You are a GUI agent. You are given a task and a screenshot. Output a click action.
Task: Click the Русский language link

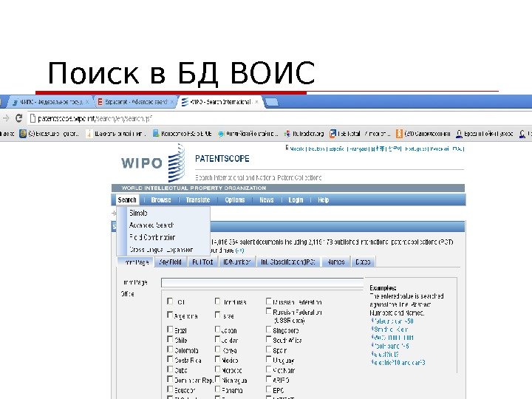pos(440,149)
